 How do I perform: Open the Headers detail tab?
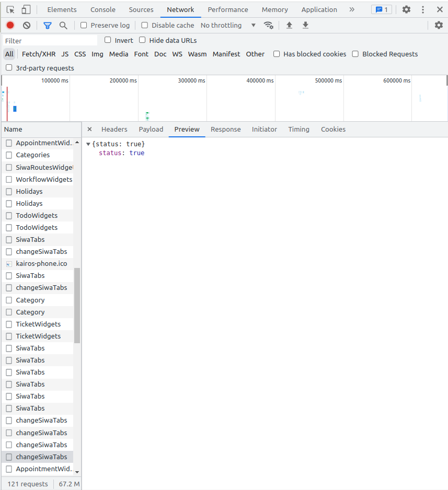pyautogui.click(x=114, y=130)
